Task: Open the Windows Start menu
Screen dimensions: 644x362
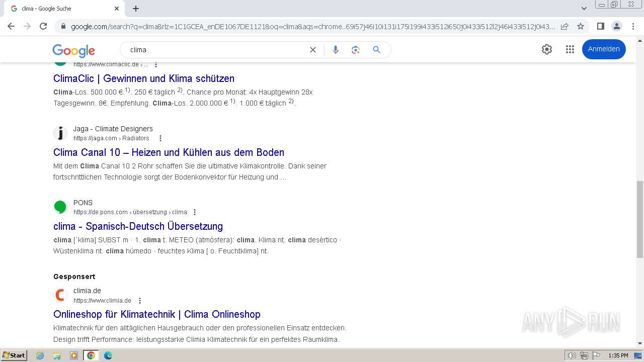Action: coord(14,355)
